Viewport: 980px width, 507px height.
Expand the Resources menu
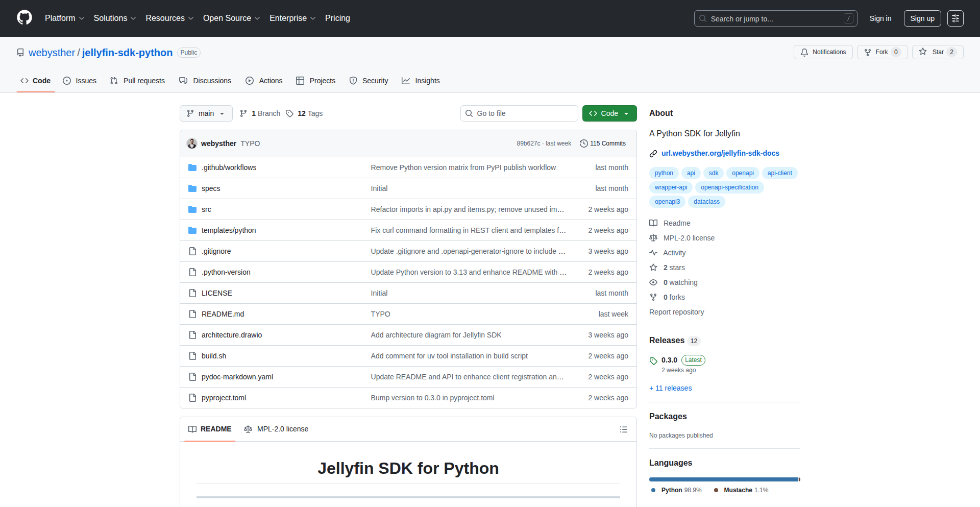click(x=169, y=18)
